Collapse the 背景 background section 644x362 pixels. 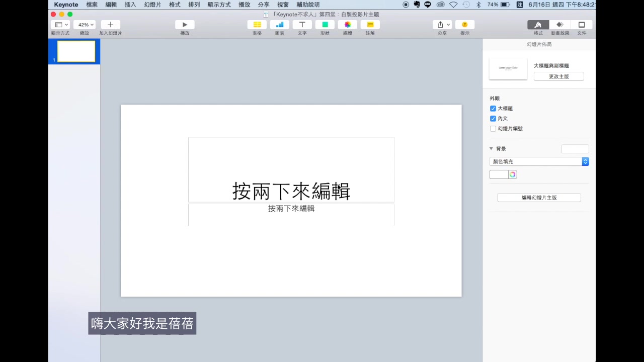click(491, 148)
